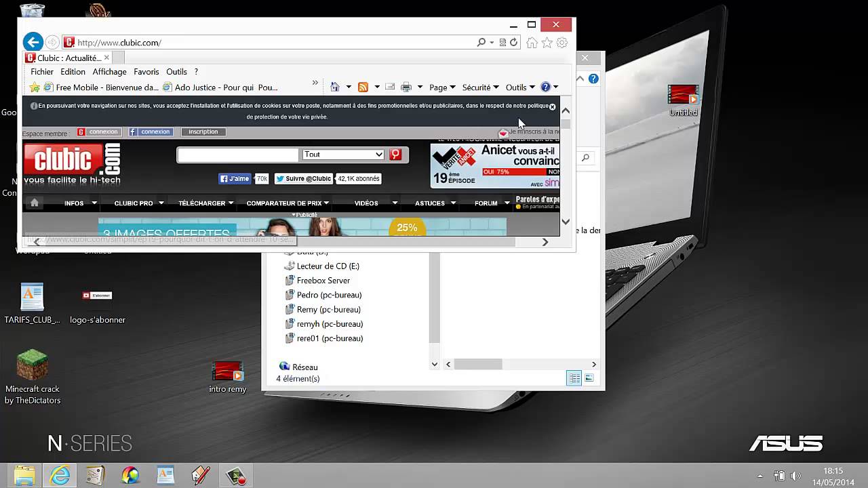Open Minecraft crack desktop icon
This screenshot has height=488, width=868.
click(x=33, y=377)
